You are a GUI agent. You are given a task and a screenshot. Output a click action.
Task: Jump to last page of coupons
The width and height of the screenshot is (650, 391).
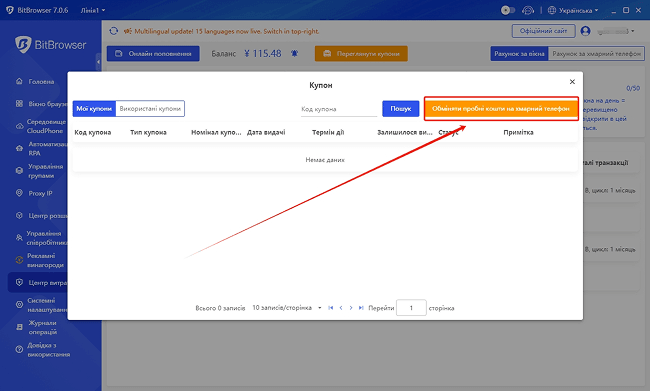361,308
